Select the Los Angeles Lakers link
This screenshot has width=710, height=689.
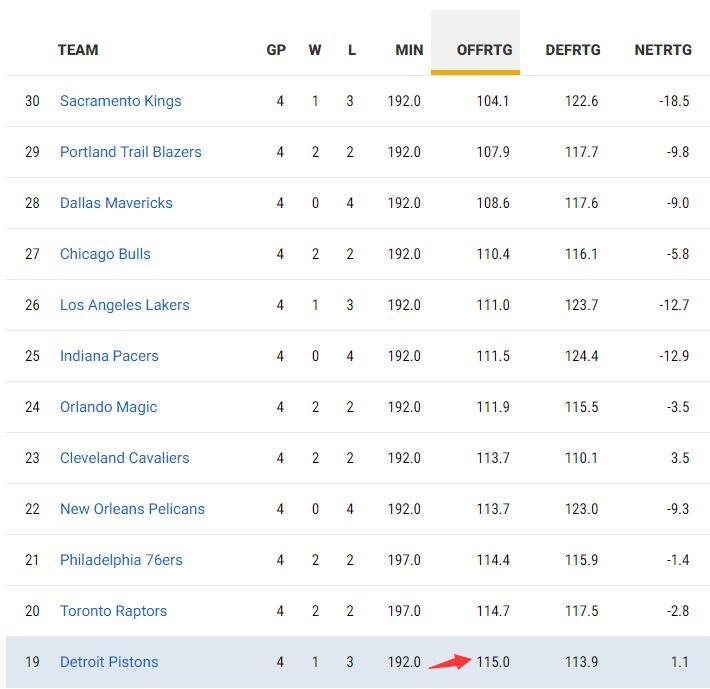124,305
